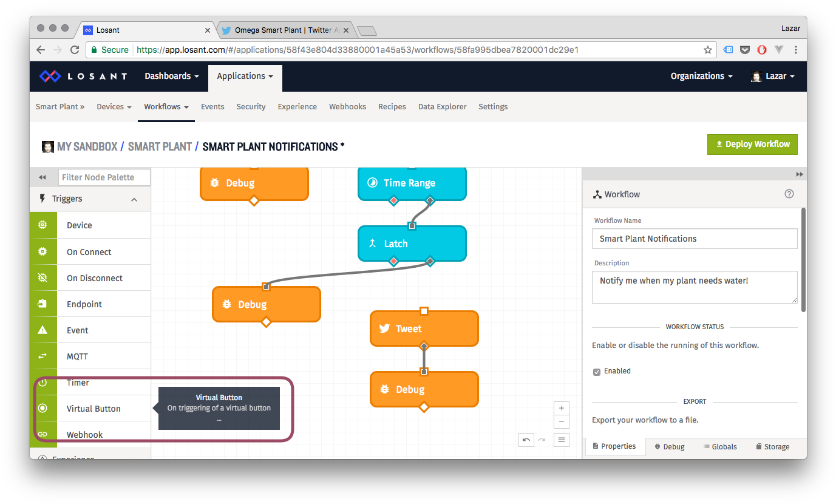Click the undo arrow on canvas
The height and width of the screenshot is (504, 836).
tap(526, 440)
